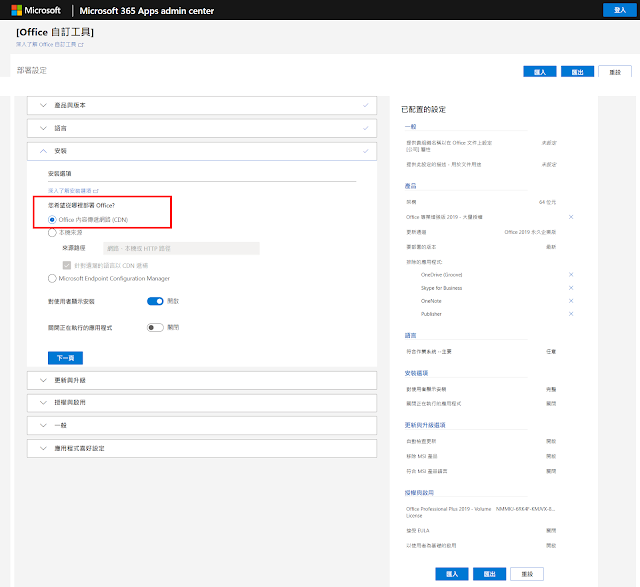The width and height of the screenshot is (640, 587).
Task: Remove Skype for Business from excluded apps
Action: [571, 288]
